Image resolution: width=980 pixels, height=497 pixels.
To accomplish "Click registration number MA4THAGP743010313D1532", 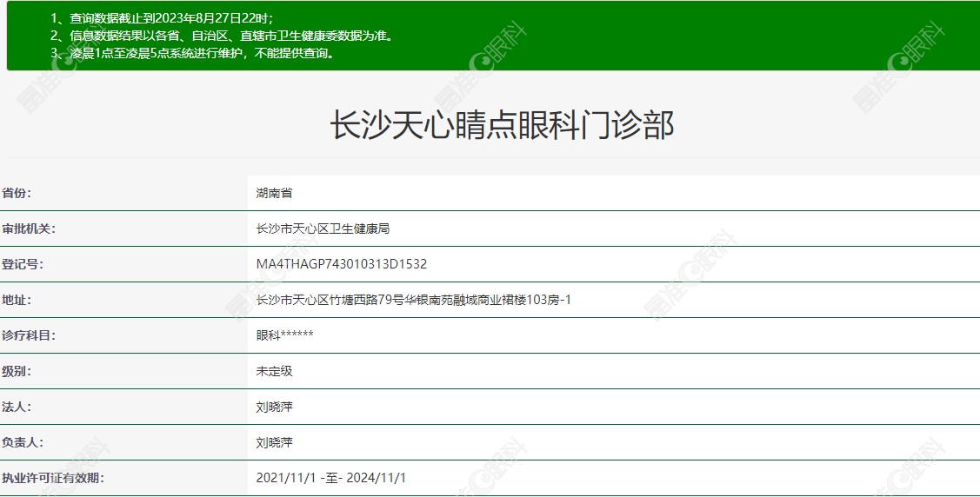I will pyautogui.click(x=342, y=264).
